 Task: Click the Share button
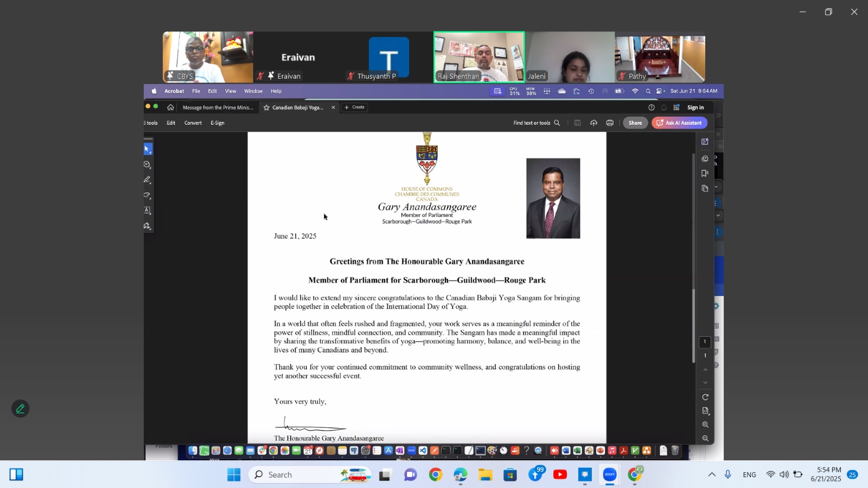635,123
